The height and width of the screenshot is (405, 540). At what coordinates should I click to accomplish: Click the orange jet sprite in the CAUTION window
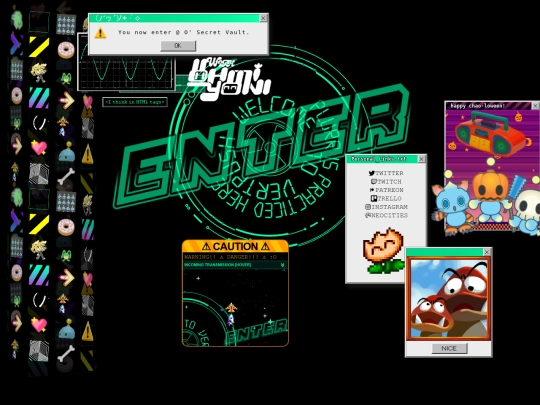[x=231, y=307]
